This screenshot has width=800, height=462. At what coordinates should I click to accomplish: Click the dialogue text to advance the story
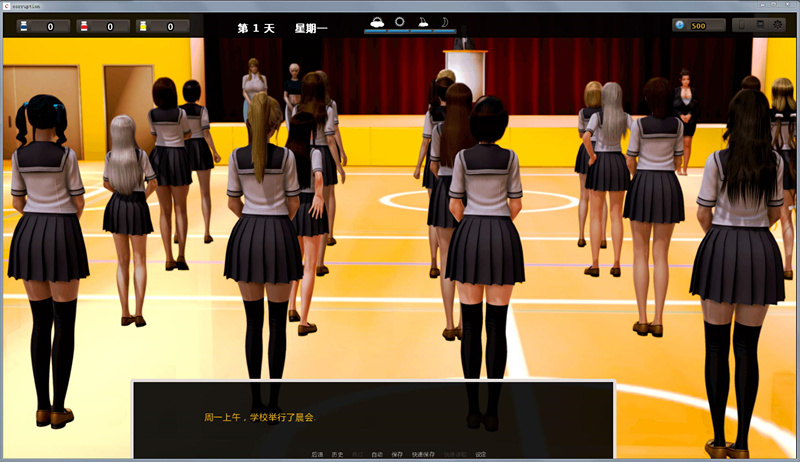click(372, 416)
